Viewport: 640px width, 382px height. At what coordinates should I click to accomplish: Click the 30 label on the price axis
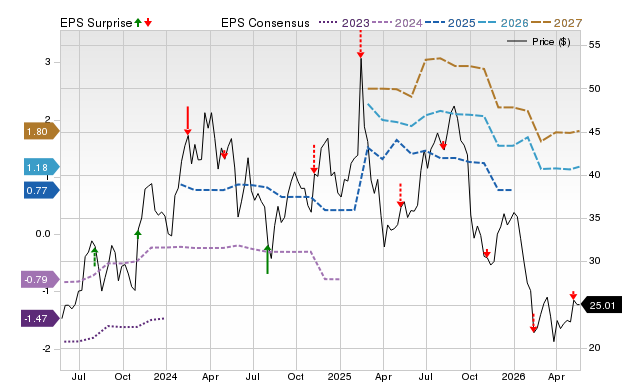pyautogui.click(x=594, y=261)
